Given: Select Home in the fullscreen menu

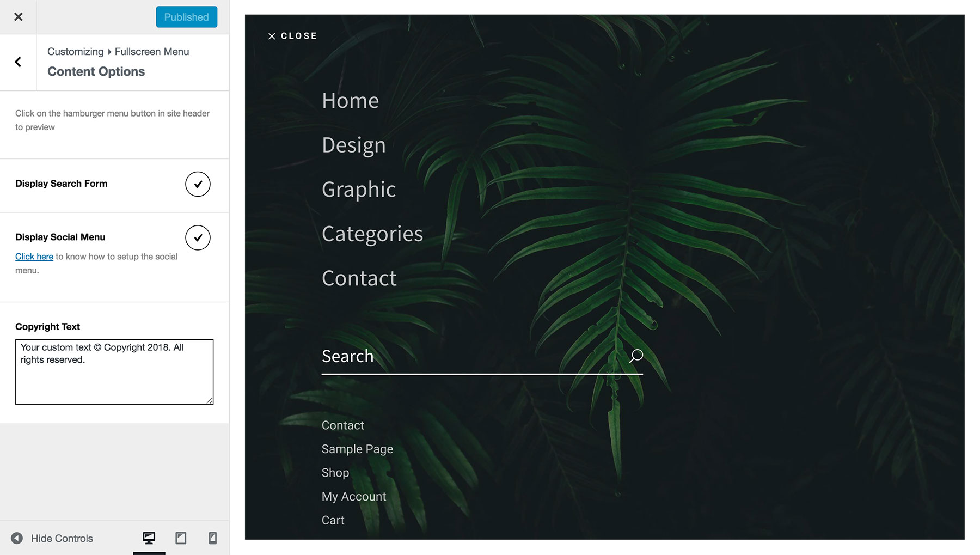Looking at the screenshot, I should [x=350, y=100].
